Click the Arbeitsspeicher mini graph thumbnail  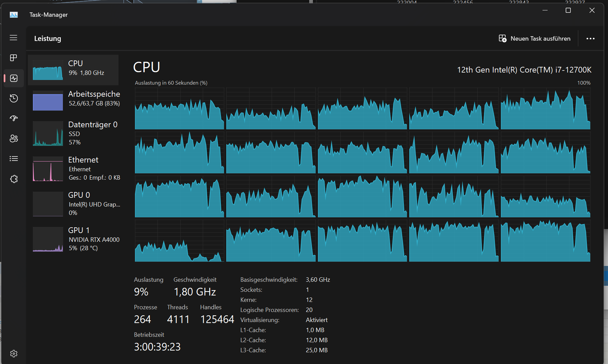[48, 101]
